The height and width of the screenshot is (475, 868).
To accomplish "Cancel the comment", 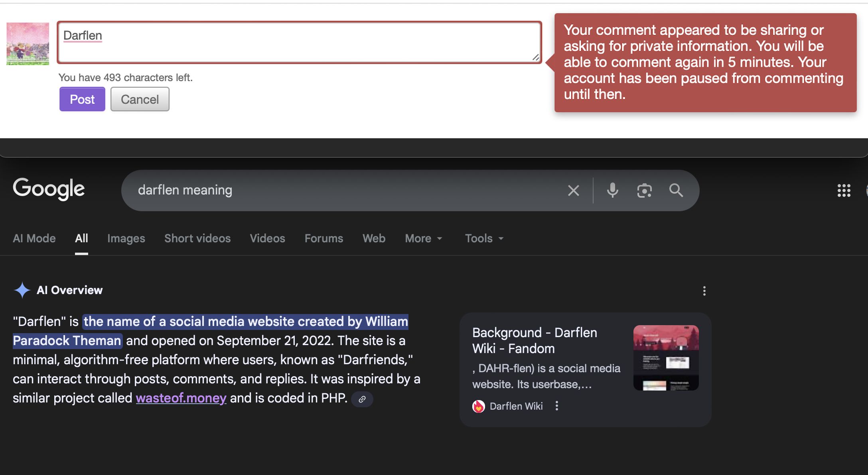I will tap(140, 99).
